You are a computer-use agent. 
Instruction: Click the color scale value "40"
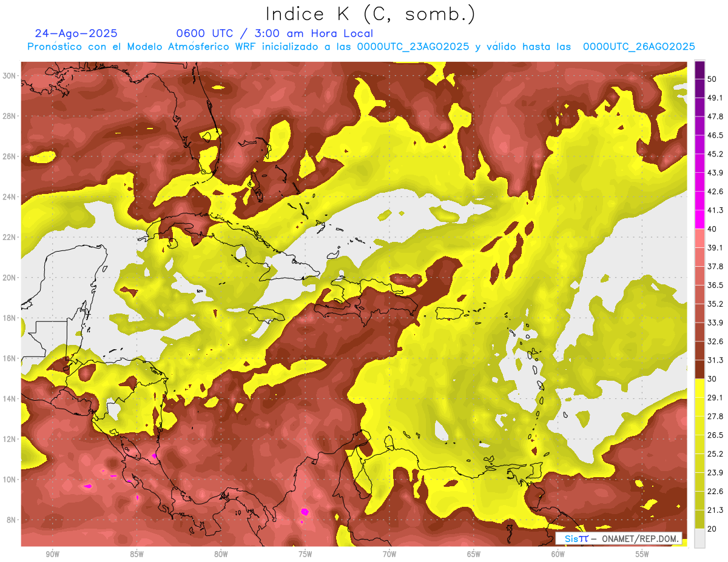[712, 229]
